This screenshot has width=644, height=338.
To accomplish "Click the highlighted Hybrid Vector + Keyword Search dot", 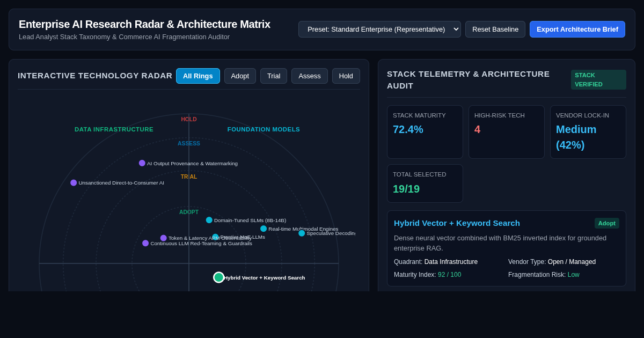I will pyautogui.click(x=218, y=277).
